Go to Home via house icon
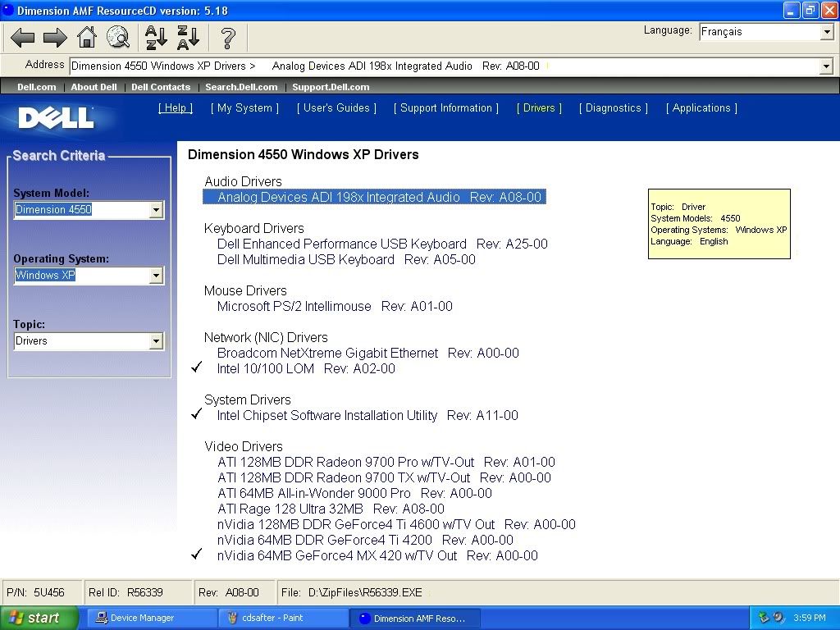The width and height of the screenshot is (840, 630). point(87,38)
